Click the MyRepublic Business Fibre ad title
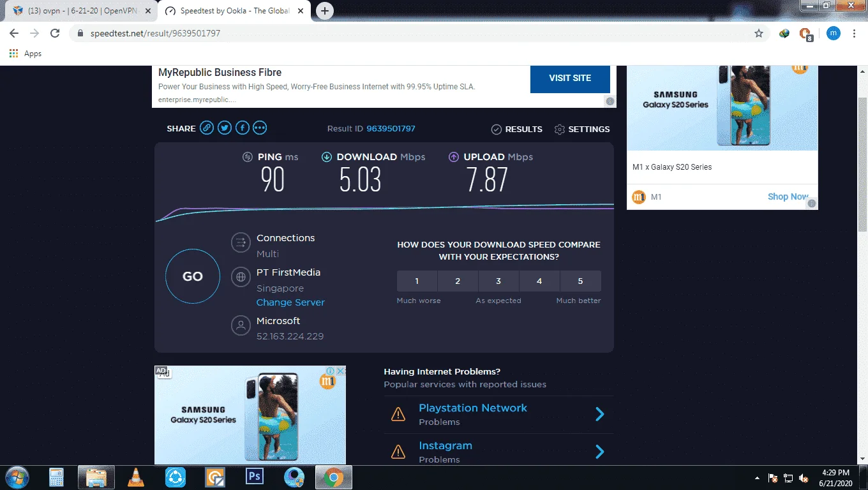 pyautogui.click(x=220, y=73)
